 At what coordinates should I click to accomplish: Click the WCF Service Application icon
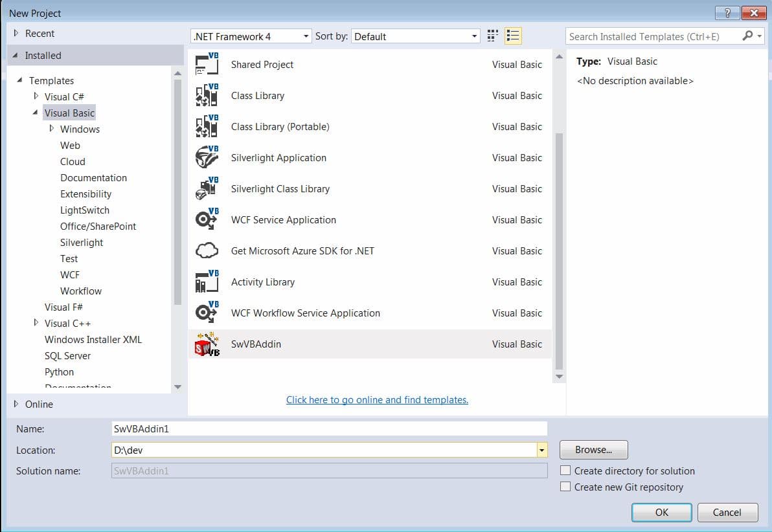[207, 219]
